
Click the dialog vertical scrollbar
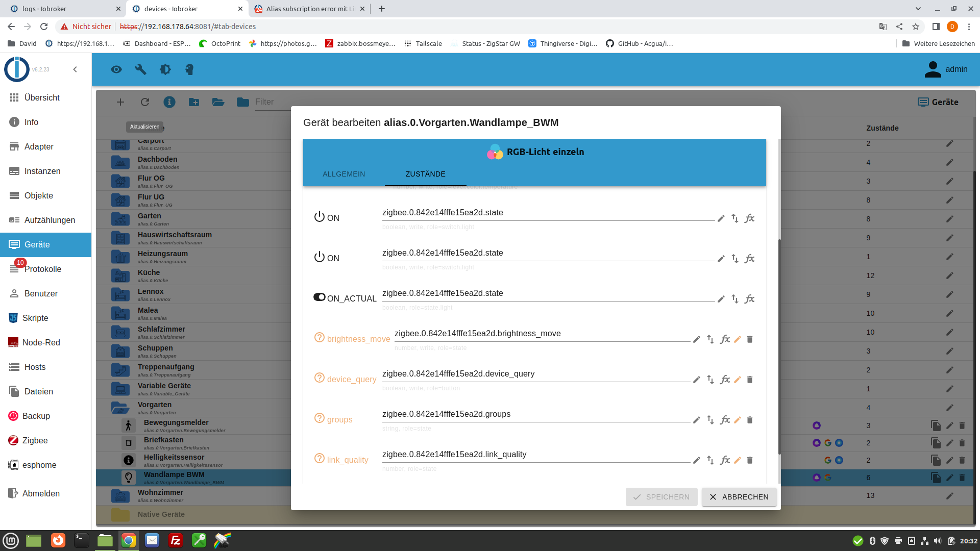point(779,347)
